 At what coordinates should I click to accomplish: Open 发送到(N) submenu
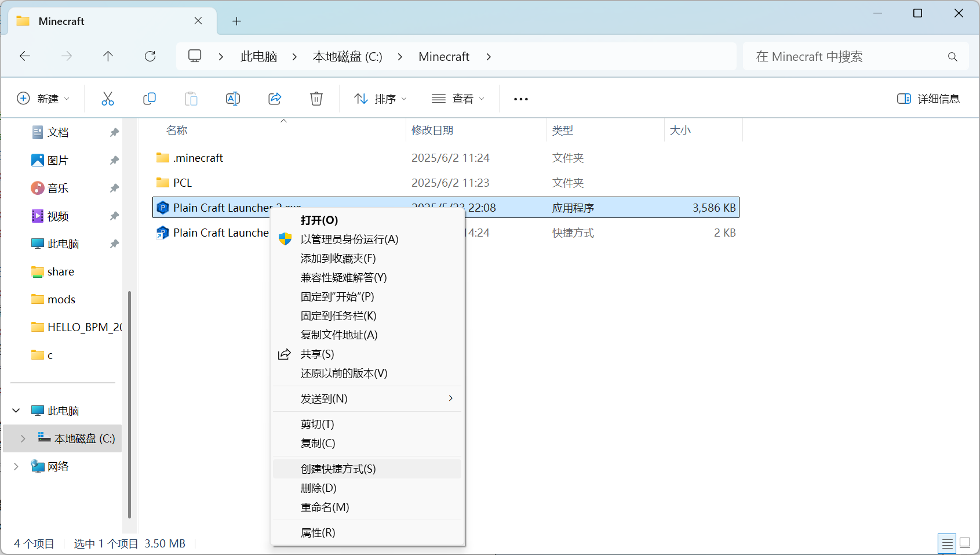[x=367, y=399]
